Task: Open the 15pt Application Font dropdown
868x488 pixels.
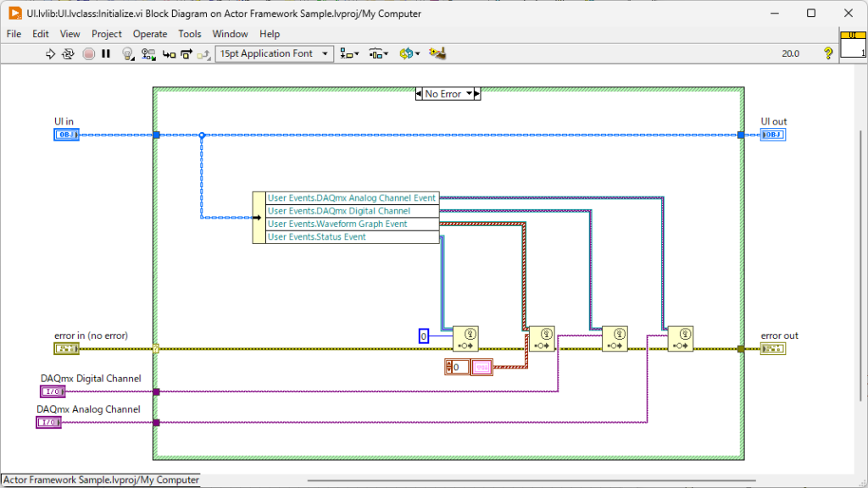Action: (x=274, y=53)
